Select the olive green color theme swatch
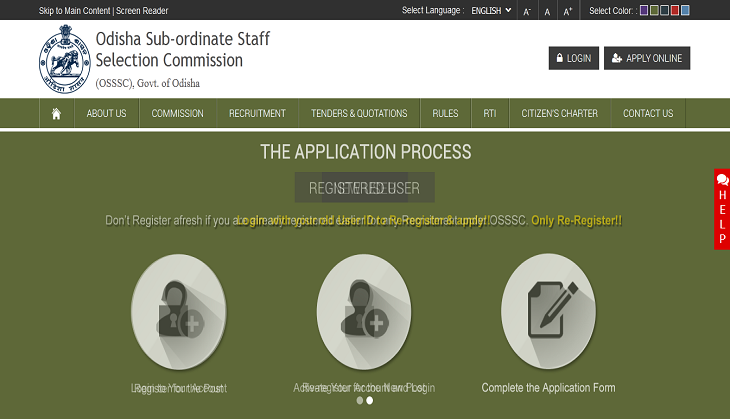This screenshot has width=730, height=419. [654, 10]
